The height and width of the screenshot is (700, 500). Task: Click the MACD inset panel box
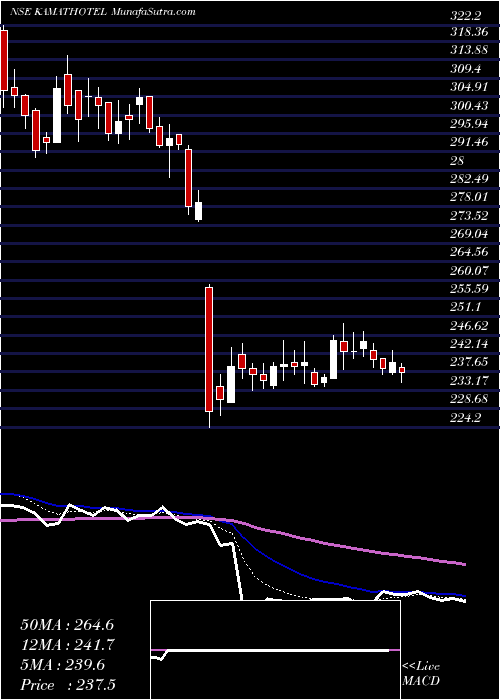pyautogui.click(x=276, y=650)
